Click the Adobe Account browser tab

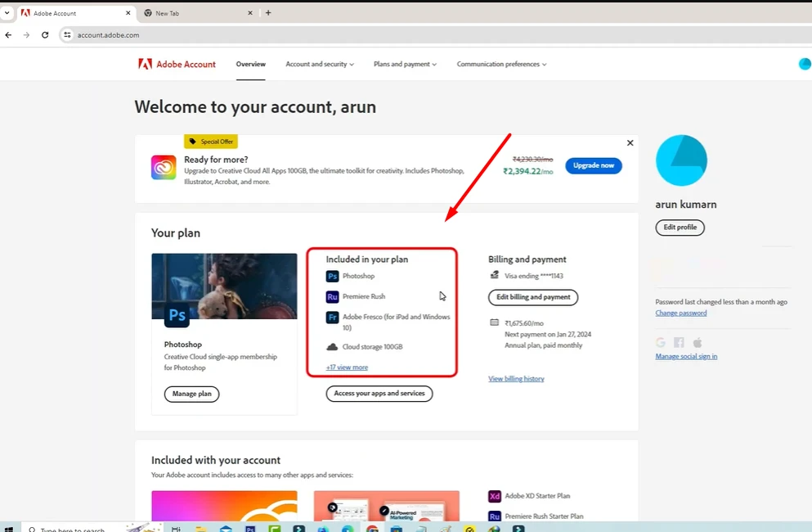point(76,13)
